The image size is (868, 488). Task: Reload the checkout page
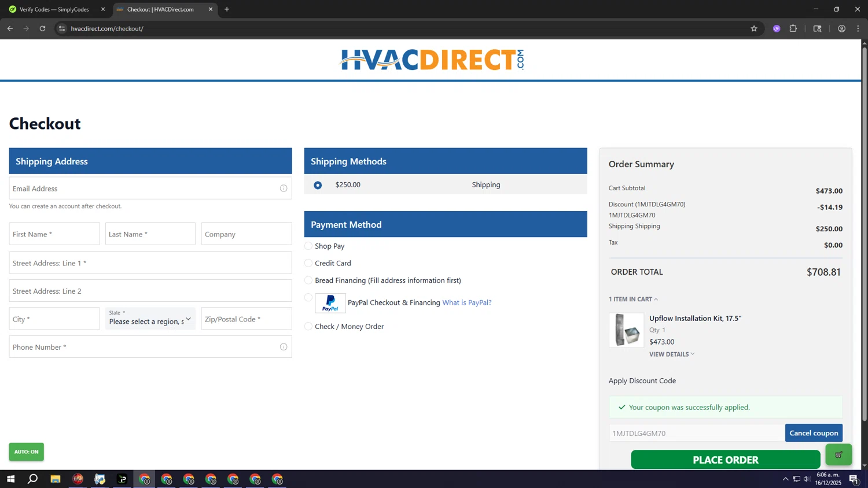pyautogui.click(x=42, y=28)
